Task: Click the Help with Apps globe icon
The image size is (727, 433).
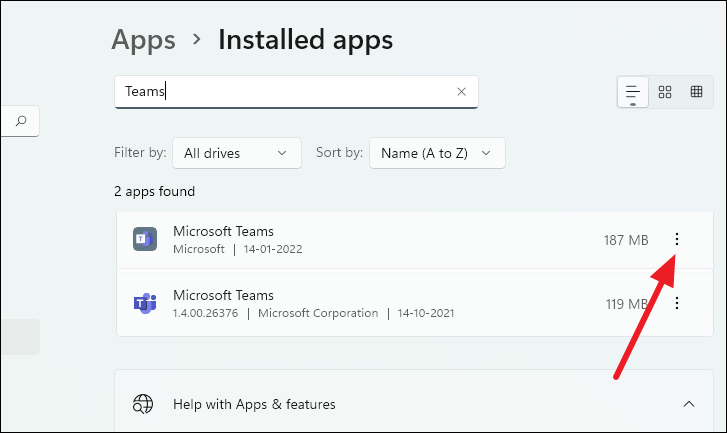Action: 143,404
